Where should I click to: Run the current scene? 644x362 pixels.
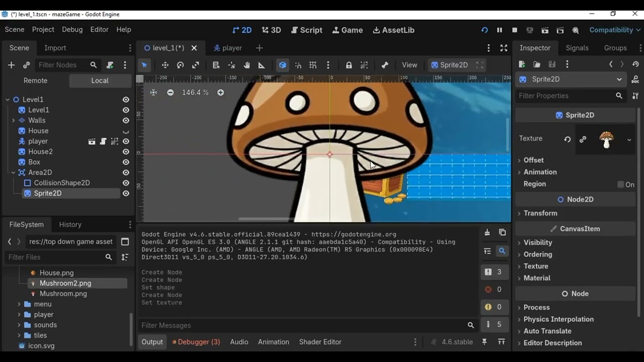pyautogui.click(x=545, y=30)
